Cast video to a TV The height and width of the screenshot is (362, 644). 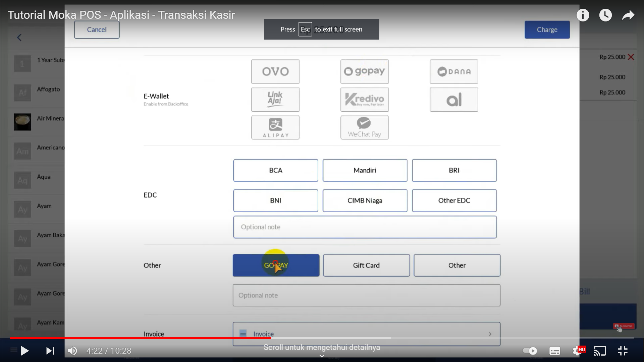pos(600,351)
